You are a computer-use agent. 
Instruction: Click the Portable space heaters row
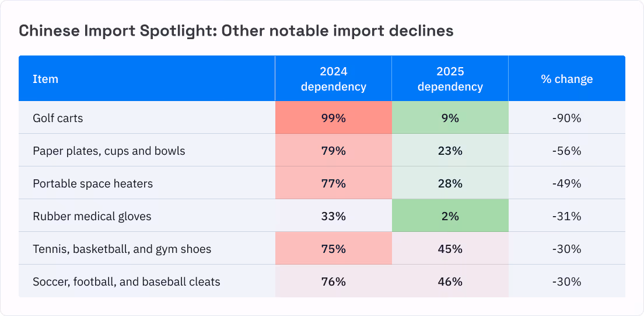tap(322, 183)
